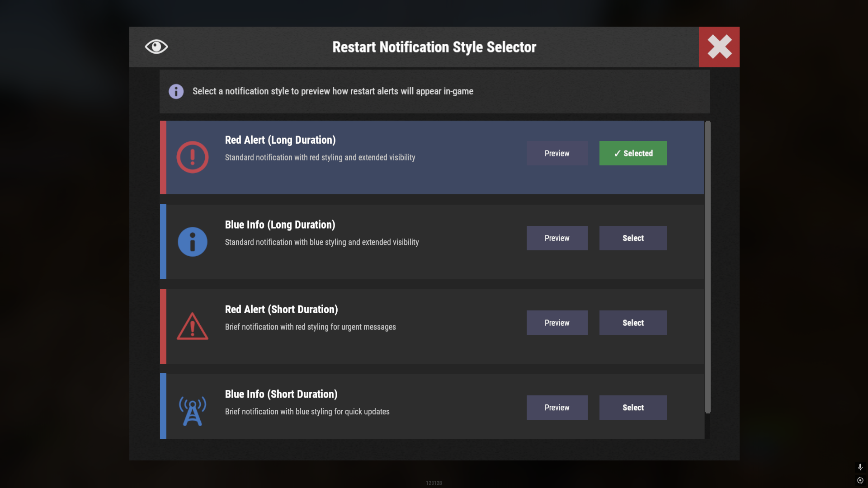This screenshot has width=868, height=488.
Task: Click the 'Red Alert (Short Duration)' title
Action: coord(282,310)
